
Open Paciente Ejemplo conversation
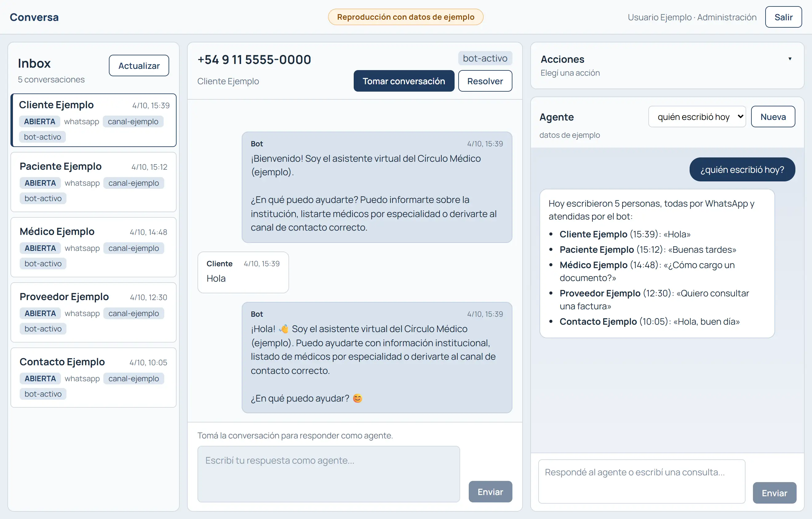point(94,182)
